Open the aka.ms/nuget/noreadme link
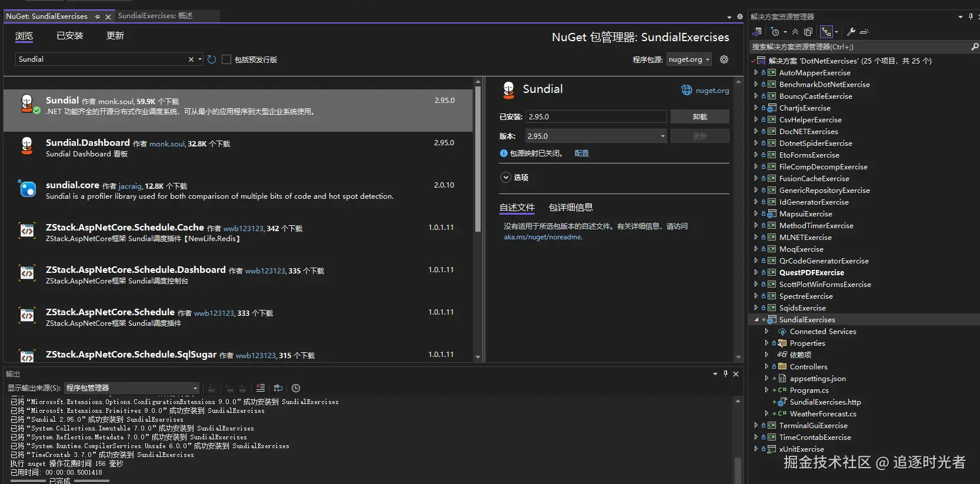Screen dimensions: 980x484 click(x=543, y=237)
